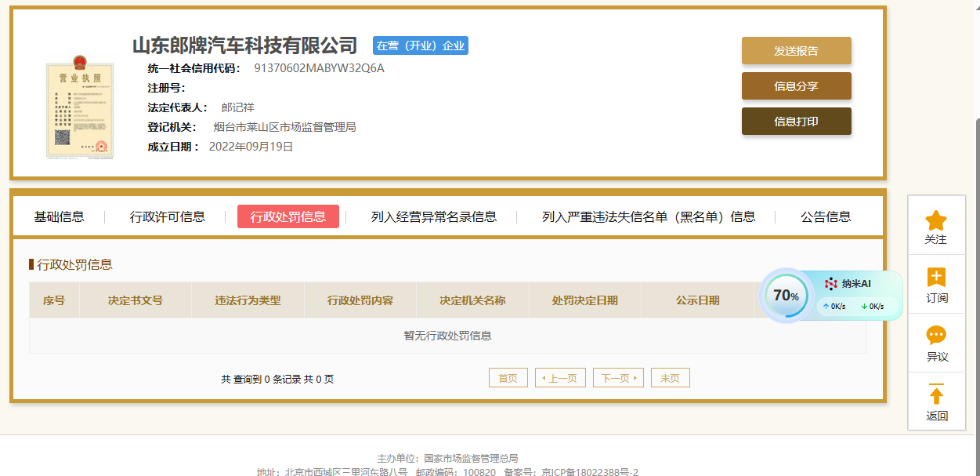Switch to the 公告信息 tab
980x476 pixels.
826,216
